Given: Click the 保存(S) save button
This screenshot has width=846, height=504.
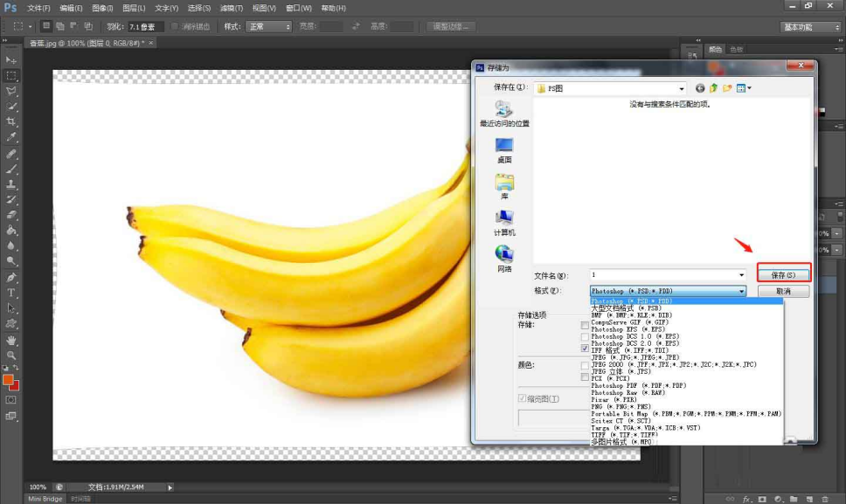Looking at the screenshot, I should [x=783, y=274].
